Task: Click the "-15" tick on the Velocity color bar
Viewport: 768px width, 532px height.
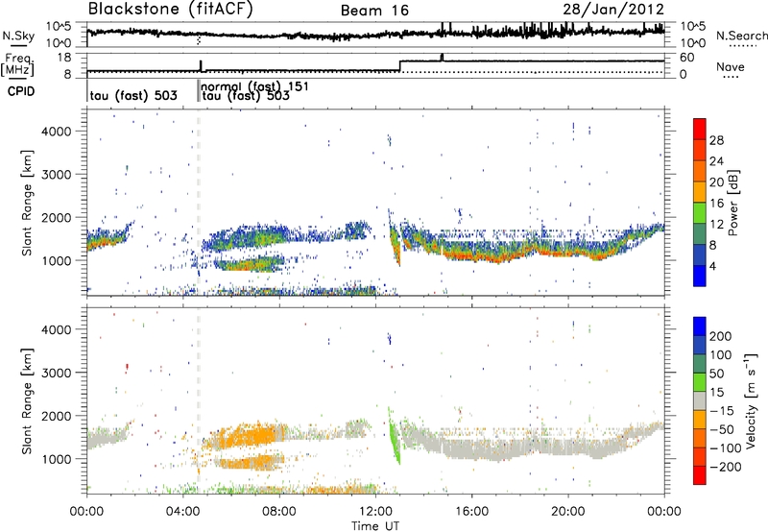Action: pos(722,411)
